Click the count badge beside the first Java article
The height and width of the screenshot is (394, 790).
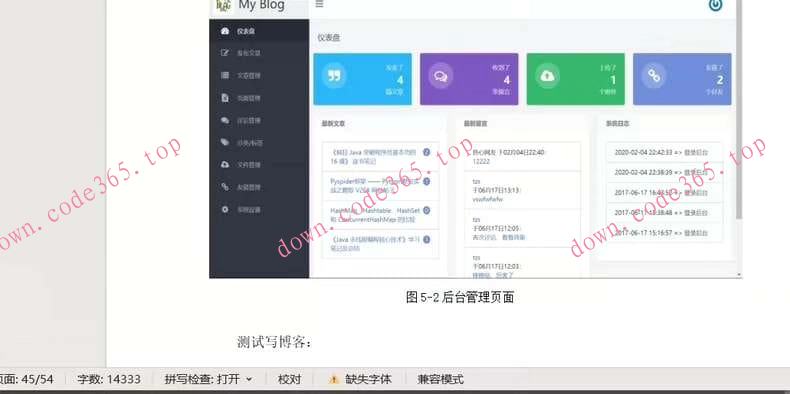[x=427, y=152]
